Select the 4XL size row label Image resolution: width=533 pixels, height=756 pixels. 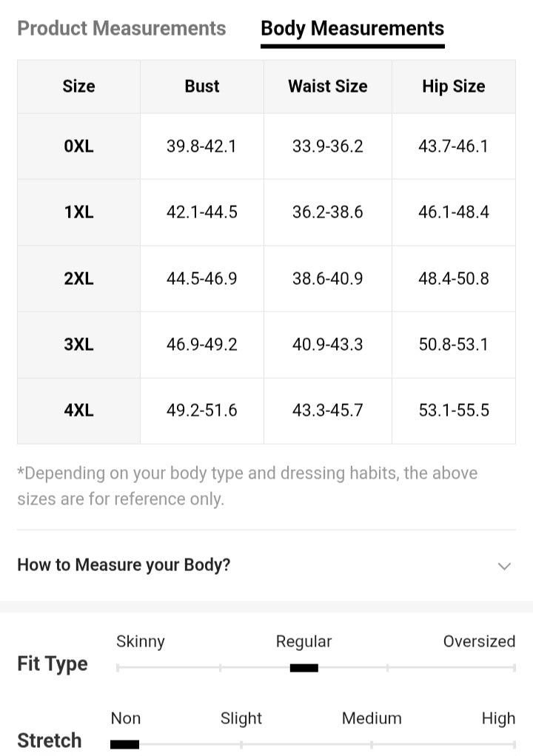(x=78, y=411)
